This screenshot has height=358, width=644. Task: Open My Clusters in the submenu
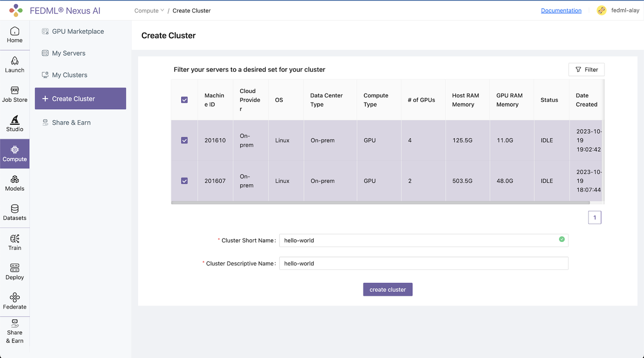(x=69, y=75)
